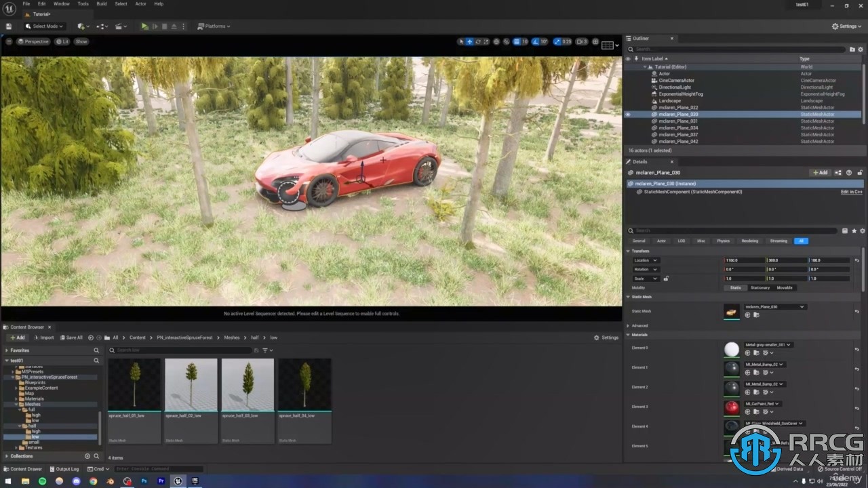Click the Details help question icon
The image size is (868, 488).
coord(849,173)
